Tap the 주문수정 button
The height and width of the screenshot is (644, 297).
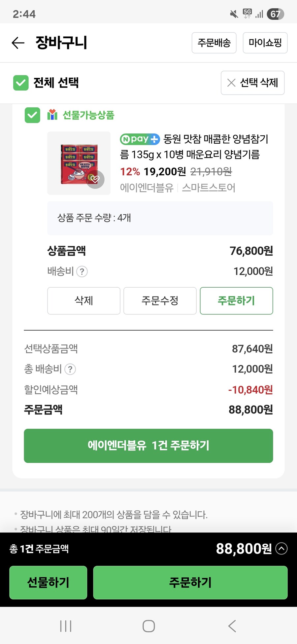coord(160,301)
